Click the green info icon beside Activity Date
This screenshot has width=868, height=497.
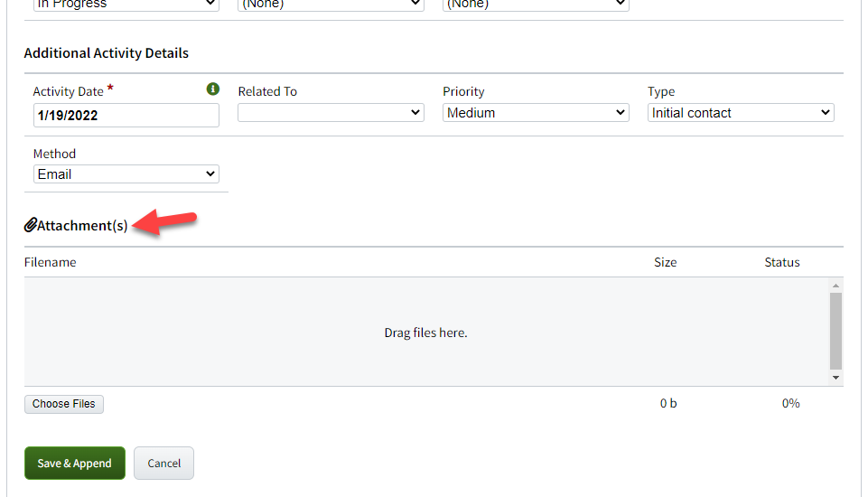pyautogui.click(x=212, y=89)
